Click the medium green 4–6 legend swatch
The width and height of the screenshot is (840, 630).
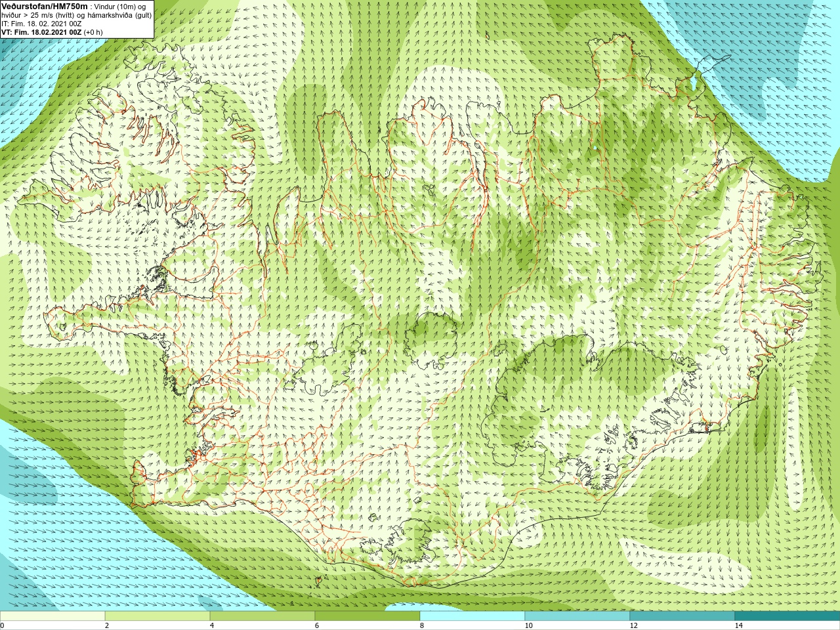click(x=262, y=616)
